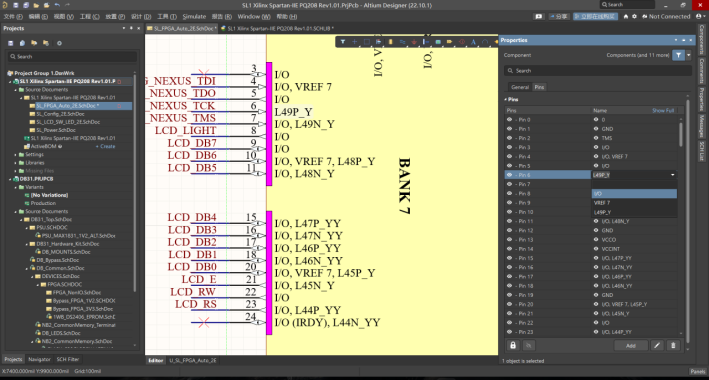
Task: Hide Pin 12 using its eye icon
Action: click(510, 230)
